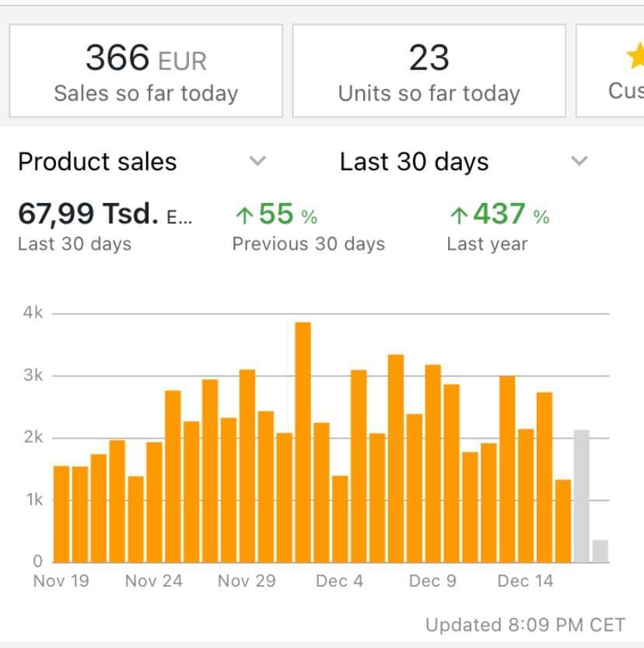Open the Last 30 days dropdown chevron
Viewport: 644px width, 648px height.
[x=579, y=162]
